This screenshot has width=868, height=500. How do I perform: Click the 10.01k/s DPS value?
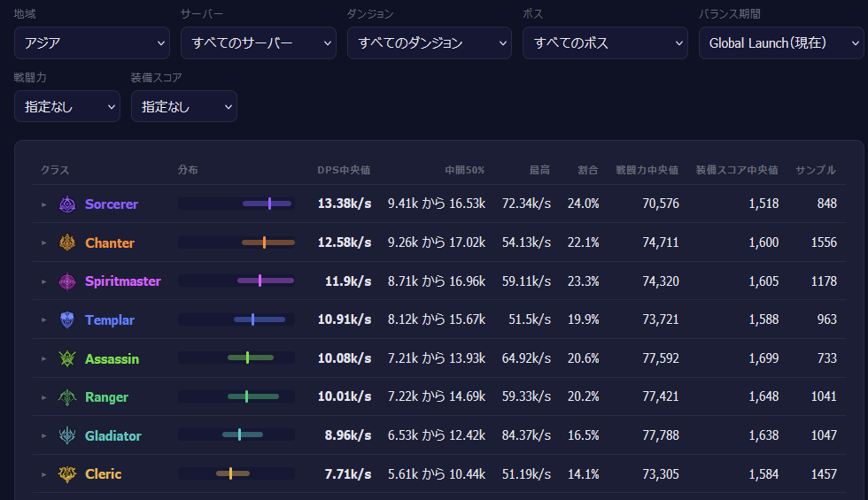coord(345,396)
